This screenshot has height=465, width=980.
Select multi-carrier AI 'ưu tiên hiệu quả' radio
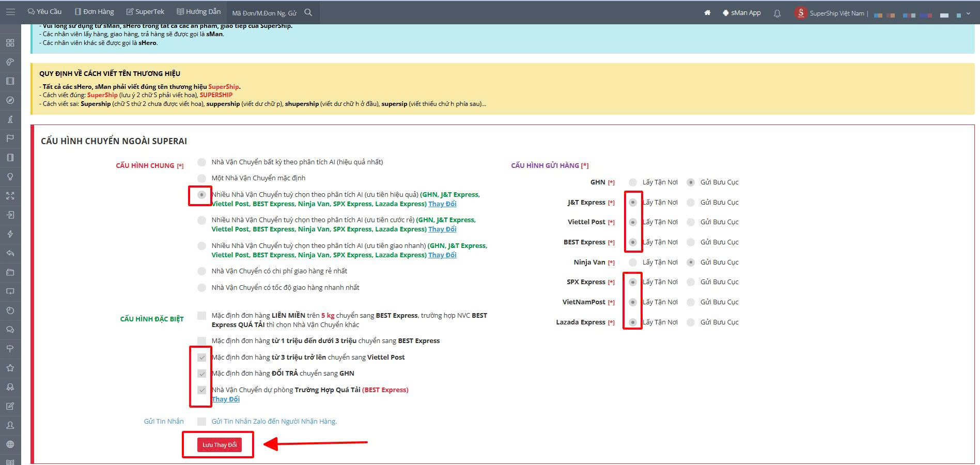tap(202, 195)
